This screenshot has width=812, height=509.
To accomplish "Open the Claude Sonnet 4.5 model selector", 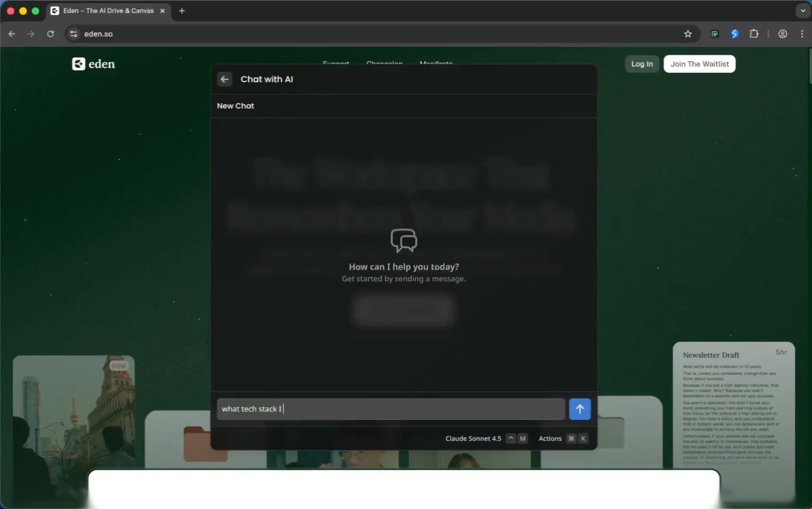I will 473,438.
